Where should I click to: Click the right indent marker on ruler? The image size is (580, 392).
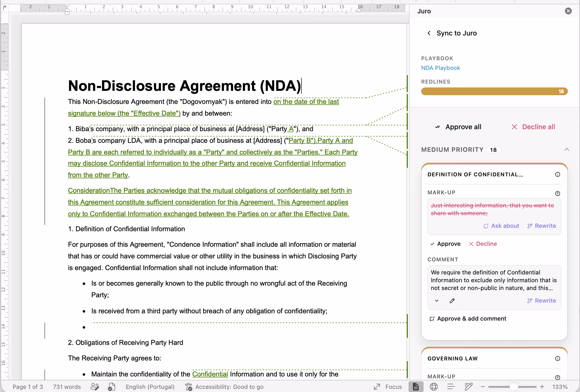[359, 10]
